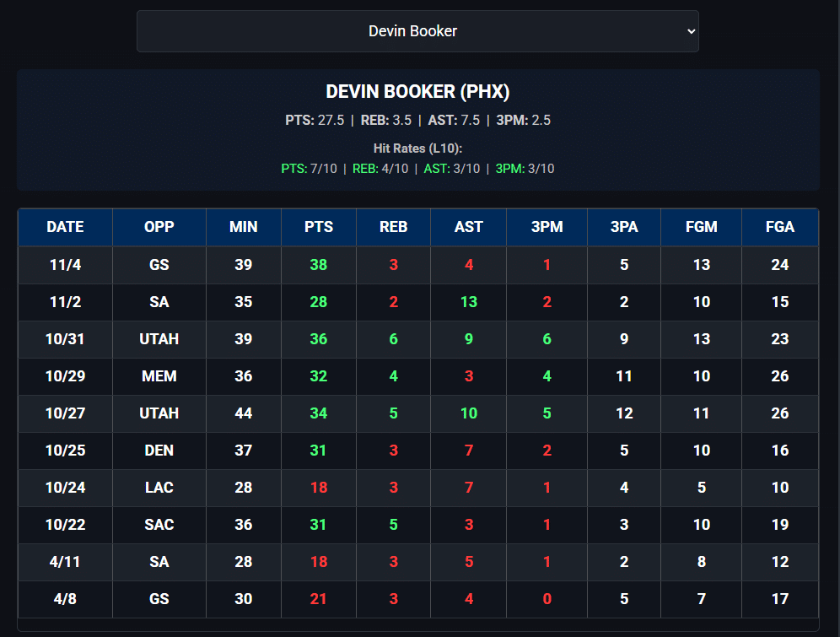Click the FGM column header
The height and width of the screenshot is (637, 840).
pos(702,227)
